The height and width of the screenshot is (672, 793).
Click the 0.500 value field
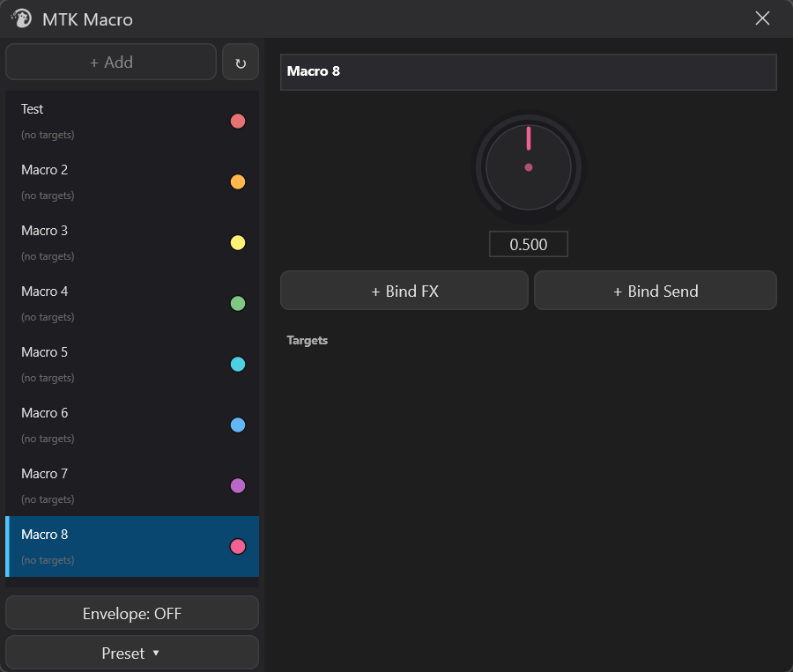tap(529, 244)
